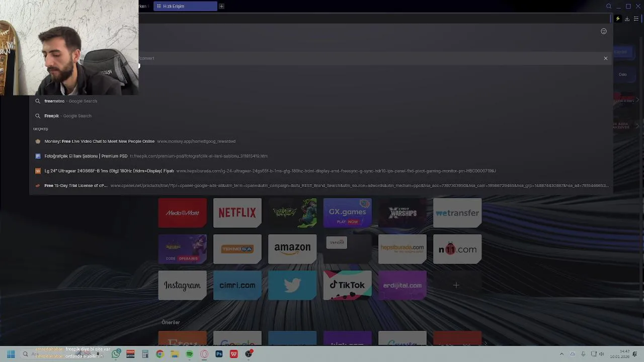Switch to Opera GX in the taskbar
This screenshot has height=362, width=644.
(204, 354)
